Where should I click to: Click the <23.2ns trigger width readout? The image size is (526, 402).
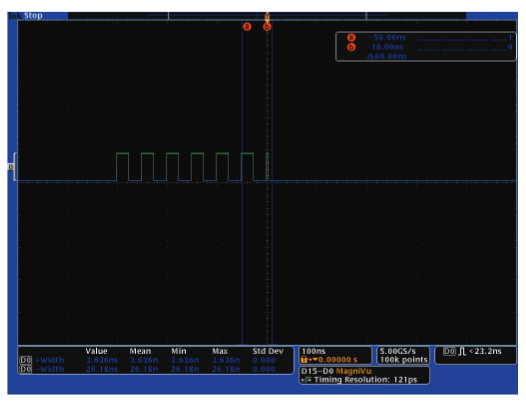tap(485, 351)
